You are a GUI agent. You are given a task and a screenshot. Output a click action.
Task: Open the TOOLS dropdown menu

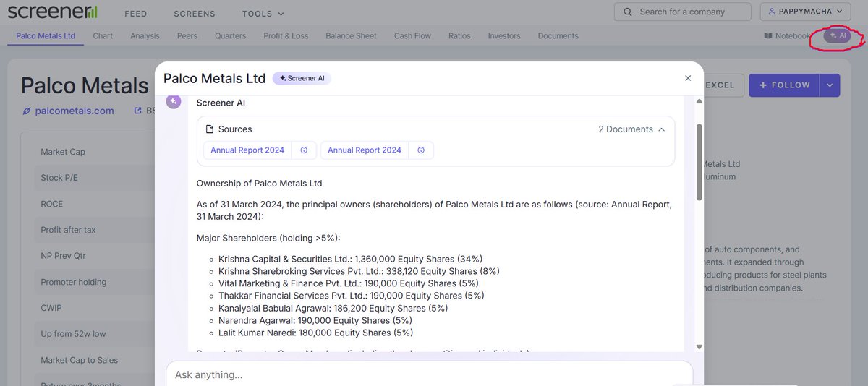263,14
